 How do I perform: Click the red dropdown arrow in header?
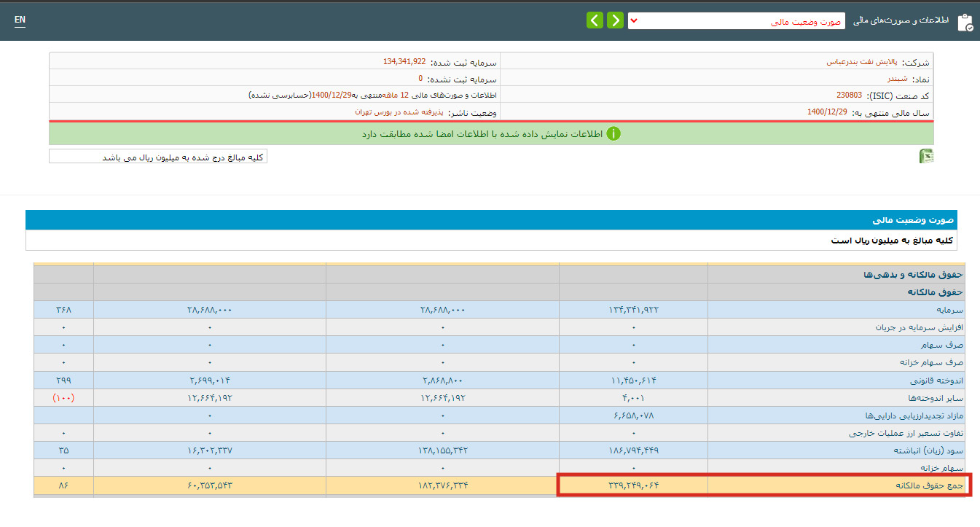coord(634,21)
